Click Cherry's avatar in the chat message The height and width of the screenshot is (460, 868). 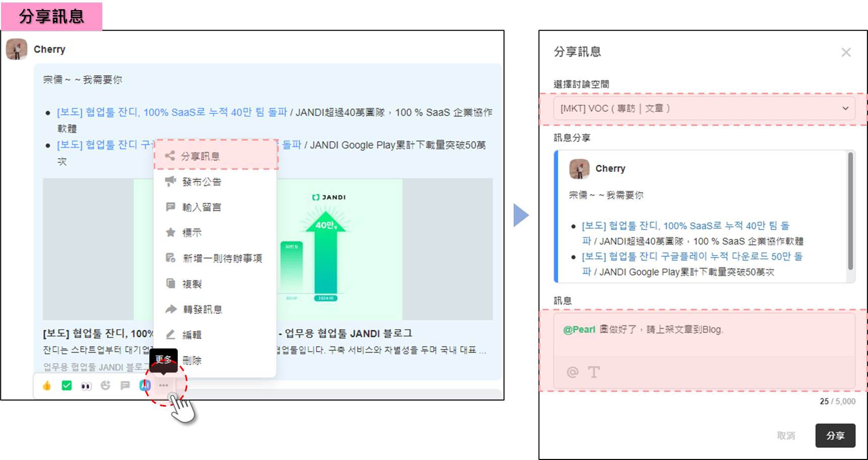click(17, 49)
